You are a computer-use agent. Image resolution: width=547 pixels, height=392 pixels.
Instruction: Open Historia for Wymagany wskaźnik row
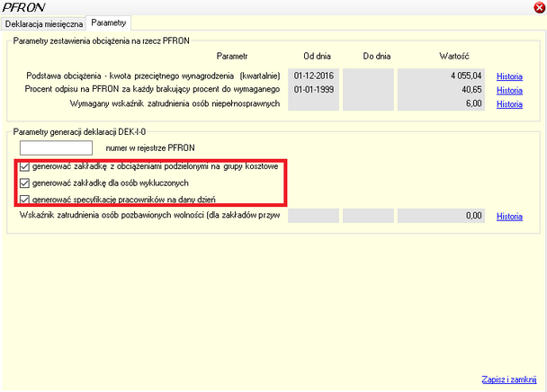point(509,104)
